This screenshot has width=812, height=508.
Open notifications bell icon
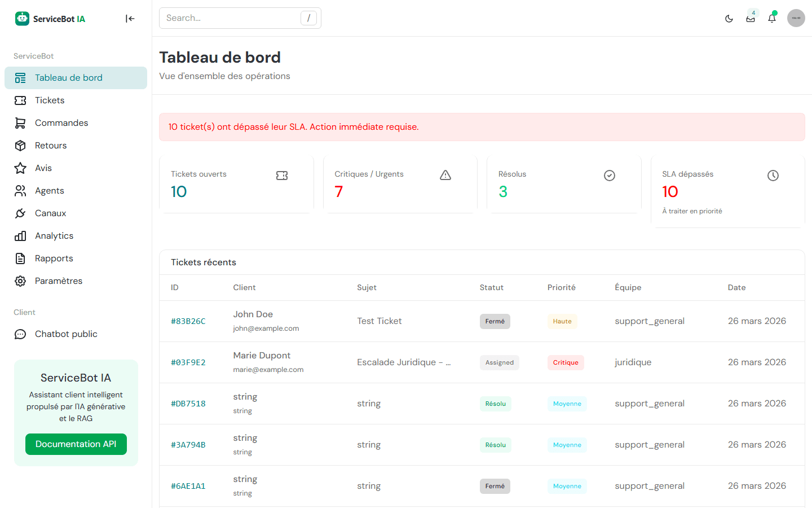pos(772,19)
